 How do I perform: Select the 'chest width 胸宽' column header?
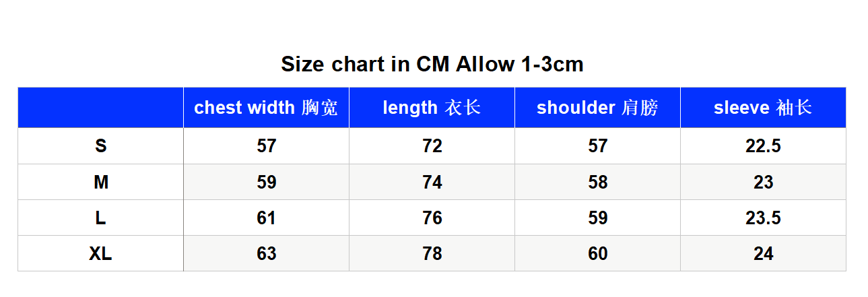tap(266, 108)
